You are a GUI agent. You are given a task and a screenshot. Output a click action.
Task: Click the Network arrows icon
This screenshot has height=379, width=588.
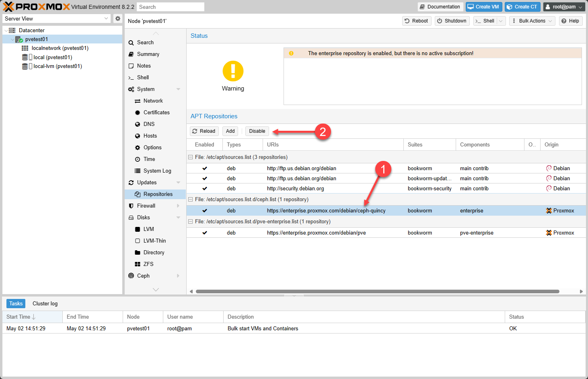[x=138, y=101]
